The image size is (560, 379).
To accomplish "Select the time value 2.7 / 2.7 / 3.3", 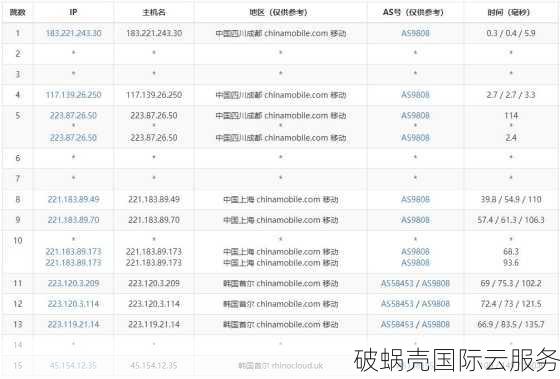I will point(511,95).
